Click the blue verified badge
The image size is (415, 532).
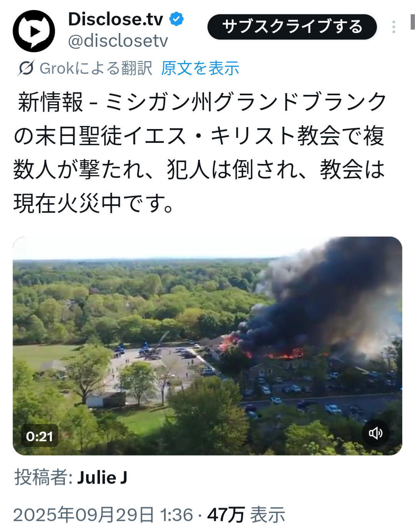176,19
